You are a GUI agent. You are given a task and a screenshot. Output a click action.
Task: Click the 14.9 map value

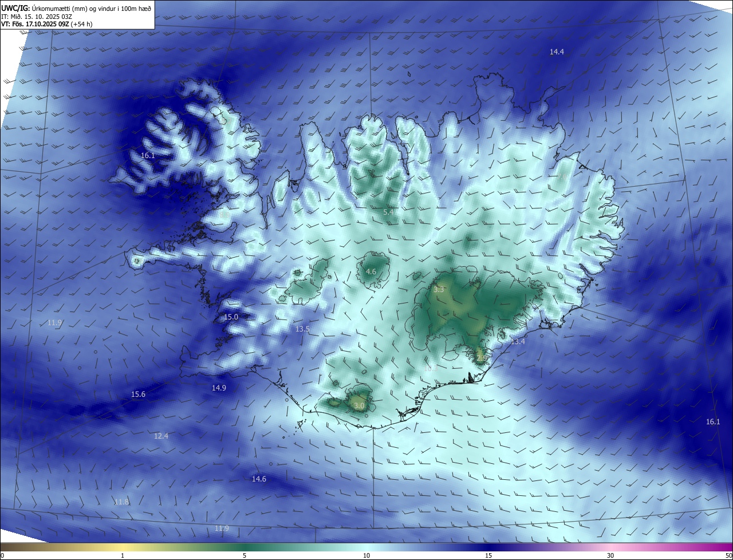pos(219,388)
